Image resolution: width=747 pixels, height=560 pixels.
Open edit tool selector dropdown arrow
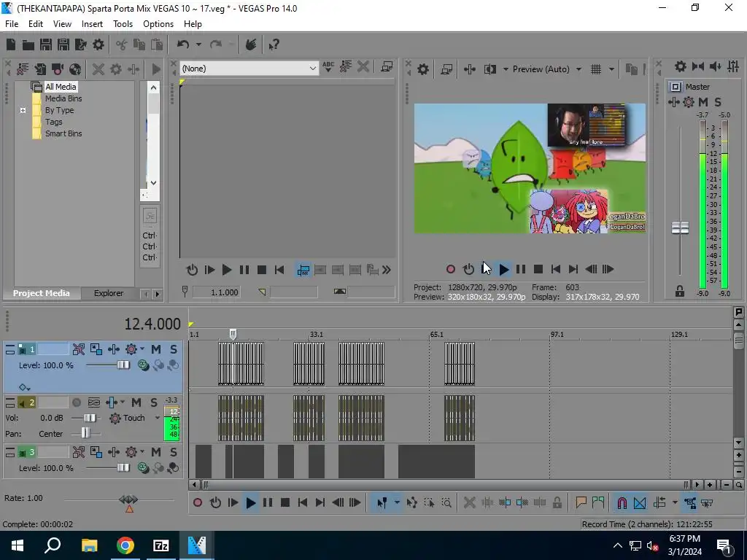click(x=396, y=503)
